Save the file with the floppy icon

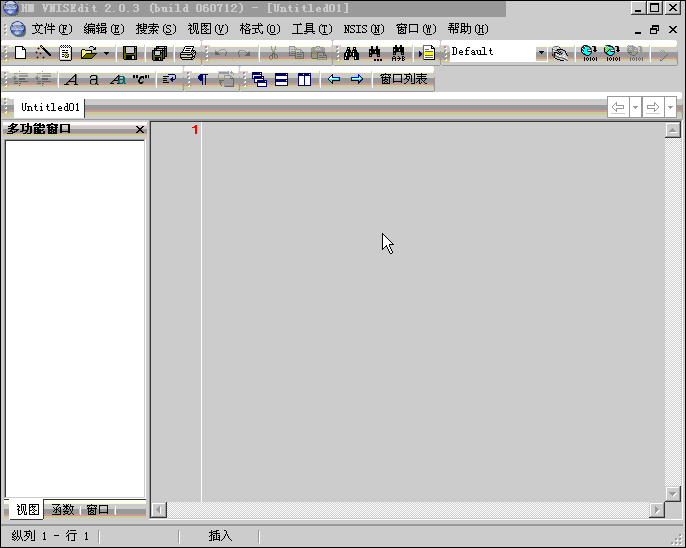click(x=130, y=53)
